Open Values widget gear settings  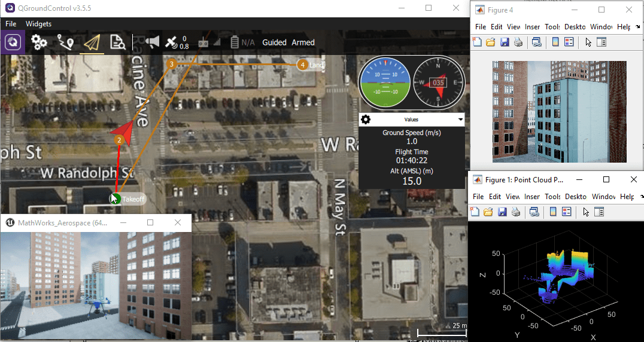[365, 120]
